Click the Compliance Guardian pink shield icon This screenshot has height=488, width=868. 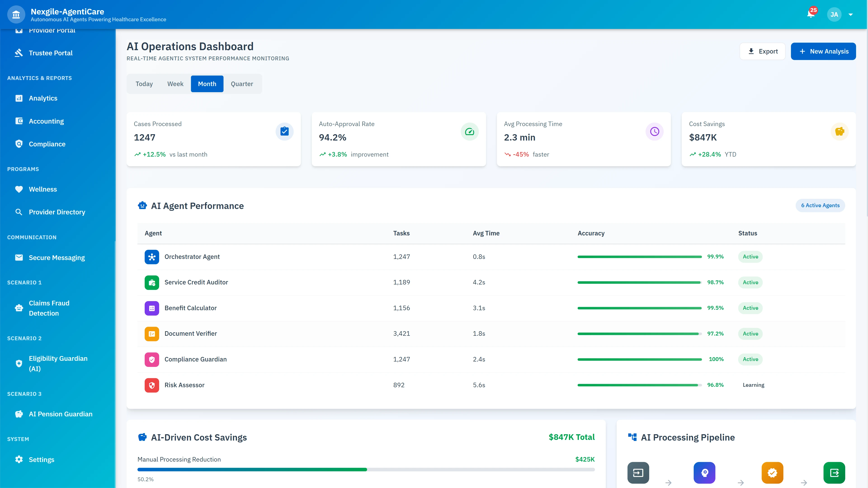tap(152, 359)
